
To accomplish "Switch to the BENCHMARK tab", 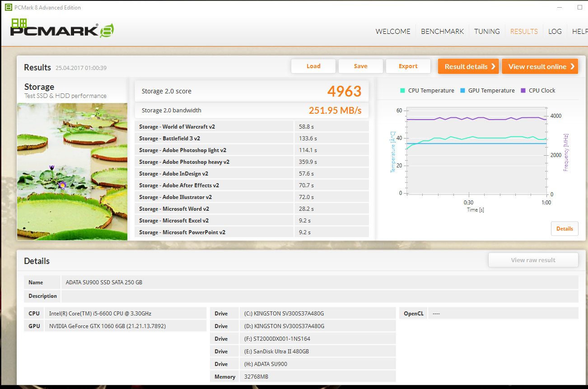I will tap(442, 31).
